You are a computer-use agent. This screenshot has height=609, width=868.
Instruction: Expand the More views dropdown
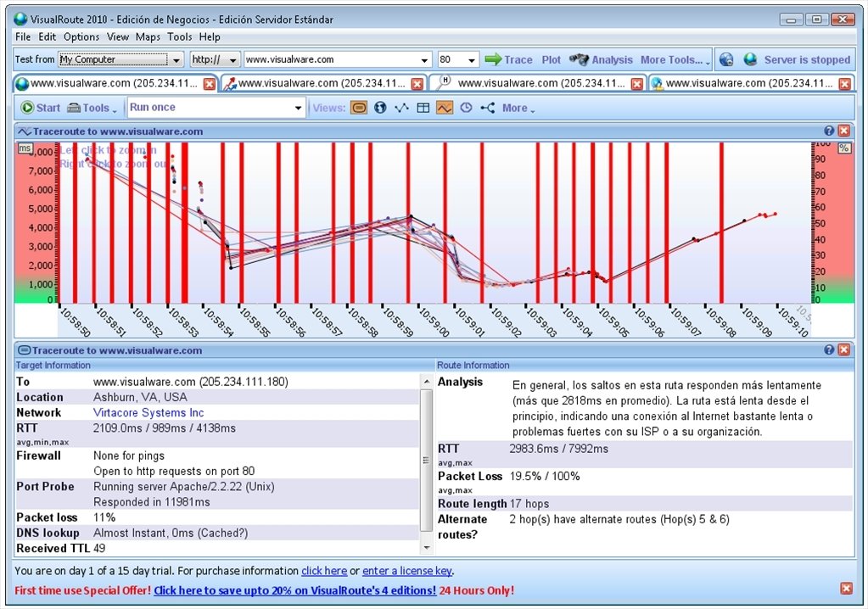518,108
